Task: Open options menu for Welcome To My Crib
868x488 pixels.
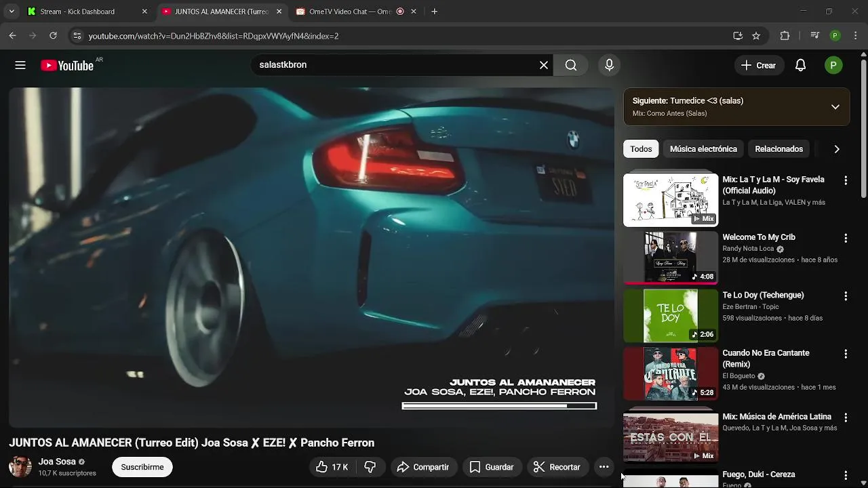Action: click(x=846, y=239)
